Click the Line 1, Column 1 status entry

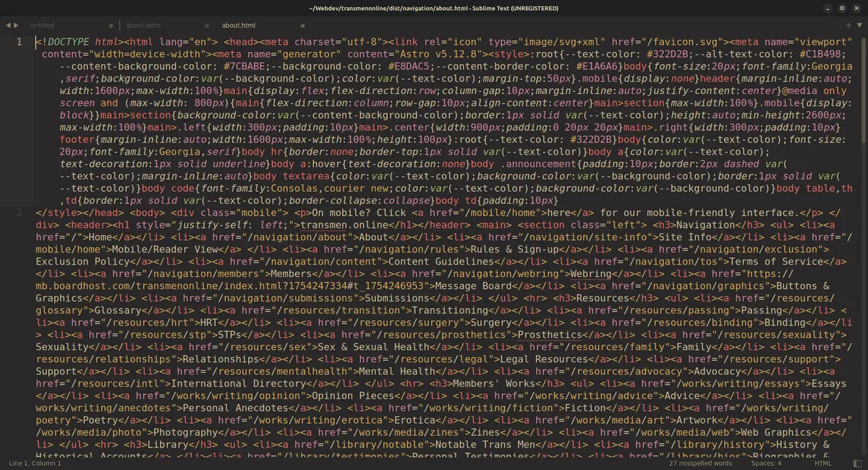pos(35,463)
